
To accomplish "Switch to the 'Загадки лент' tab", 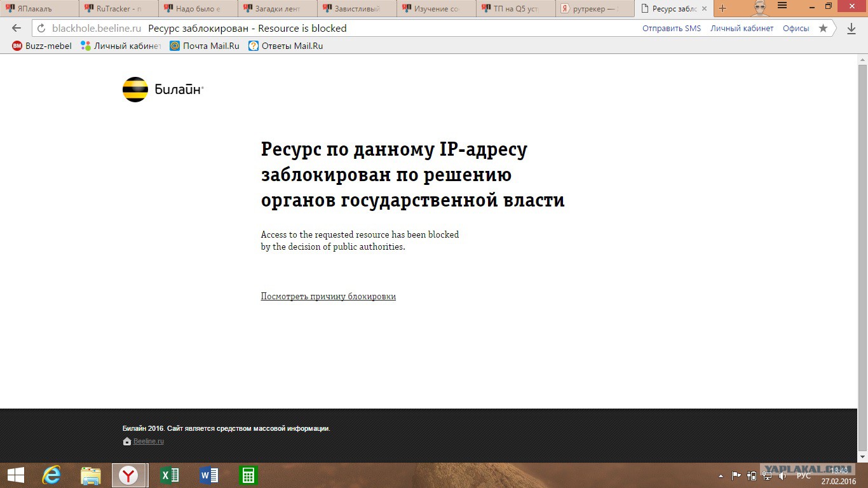I will pyautogui.click(x=277, y=8).
